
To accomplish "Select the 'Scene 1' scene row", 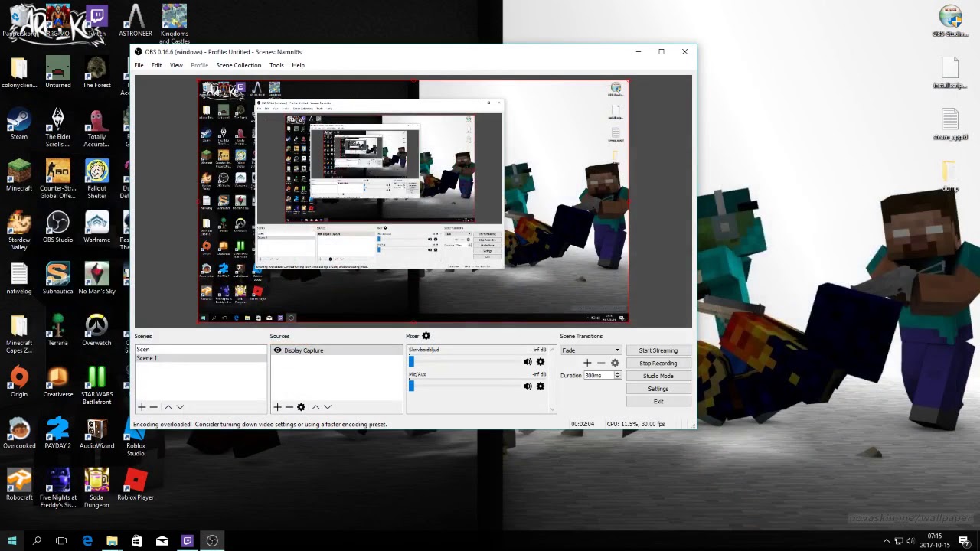I will click(201, 358).
